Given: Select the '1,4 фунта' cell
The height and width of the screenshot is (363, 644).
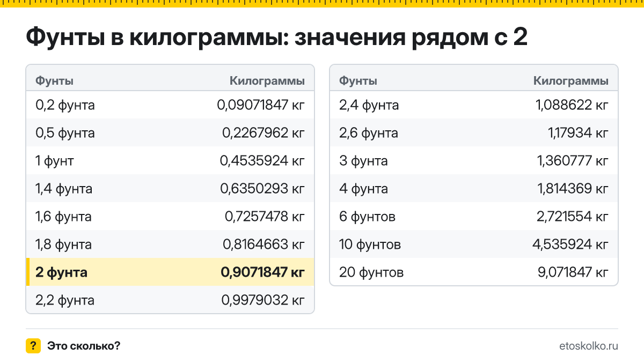Looking at the screenshot, I should 64,189.
